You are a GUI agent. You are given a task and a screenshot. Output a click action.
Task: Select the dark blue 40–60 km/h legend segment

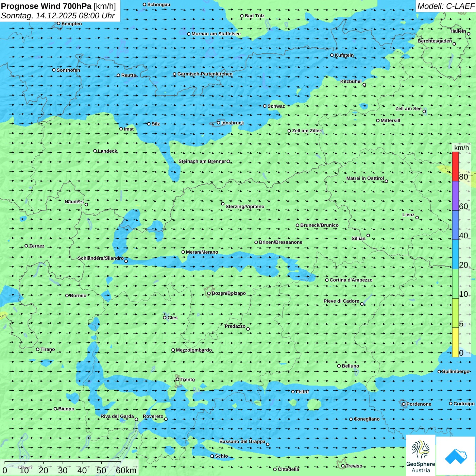[x=455, y=225]
